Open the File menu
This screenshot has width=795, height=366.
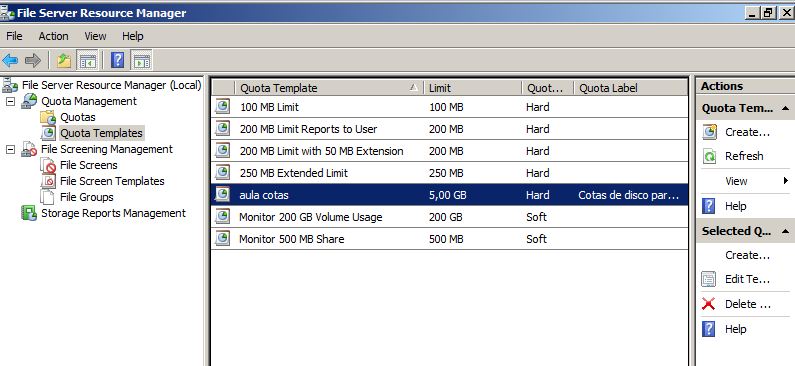pos(14,36)
